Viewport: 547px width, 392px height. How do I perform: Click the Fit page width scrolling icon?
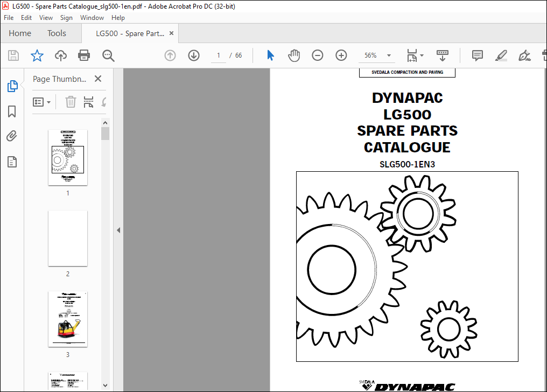(412, 55)
